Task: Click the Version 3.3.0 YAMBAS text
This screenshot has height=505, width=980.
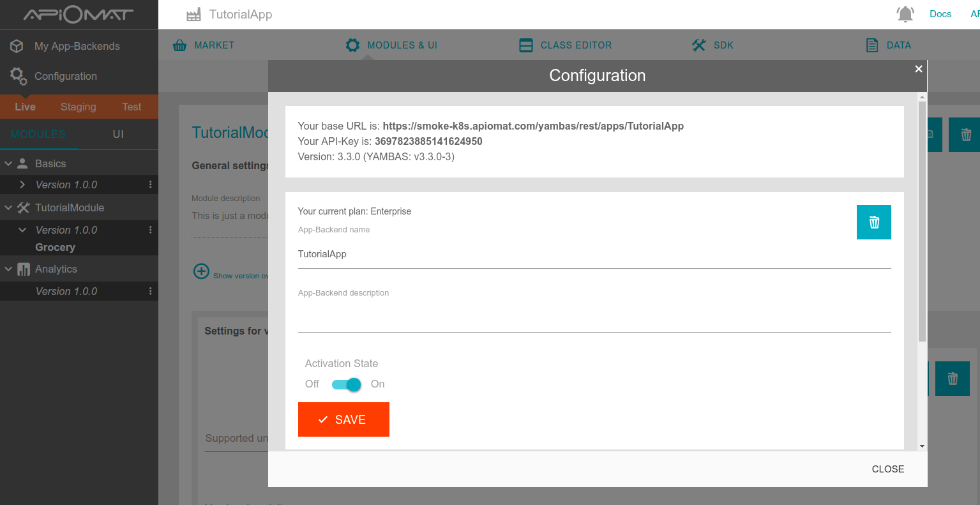Action: click(x=376, y=156)
